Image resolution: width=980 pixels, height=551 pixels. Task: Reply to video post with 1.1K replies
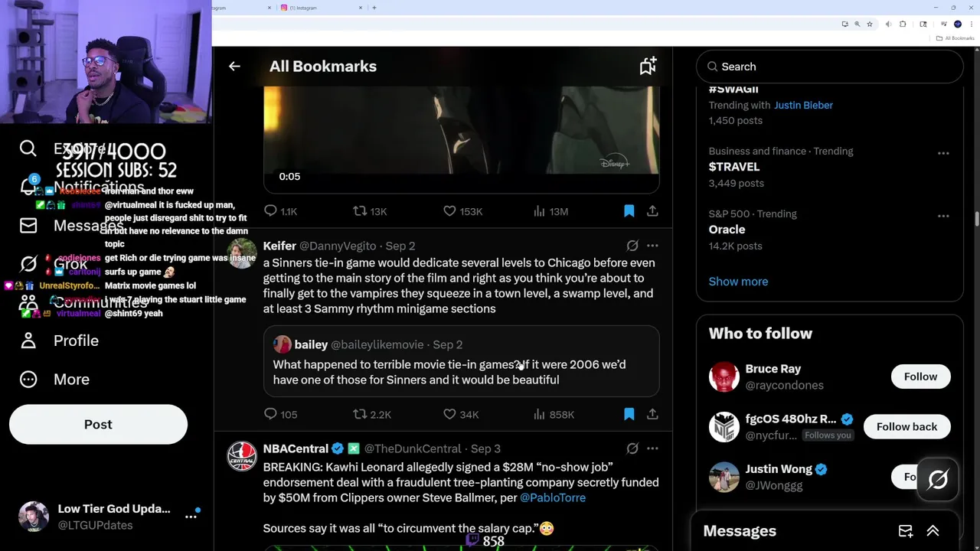280,211
